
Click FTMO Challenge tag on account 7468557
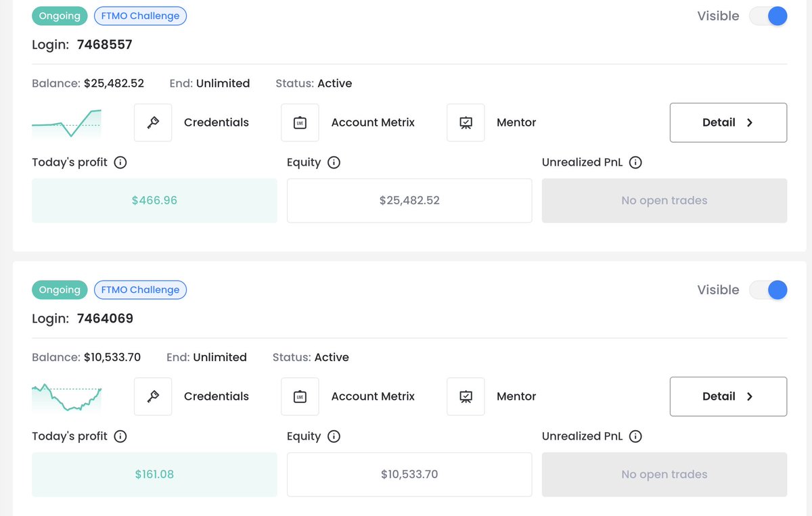click(x=140, y=16)
